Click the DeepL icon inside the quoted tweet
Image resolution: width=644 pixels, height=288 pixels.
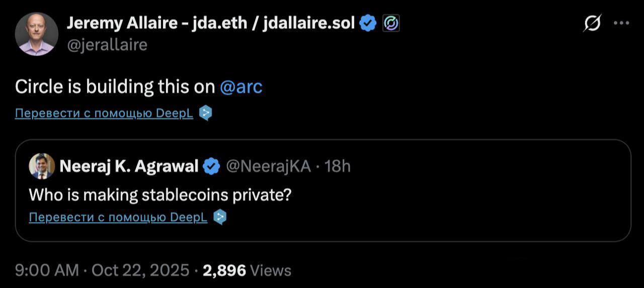(220, 217)
